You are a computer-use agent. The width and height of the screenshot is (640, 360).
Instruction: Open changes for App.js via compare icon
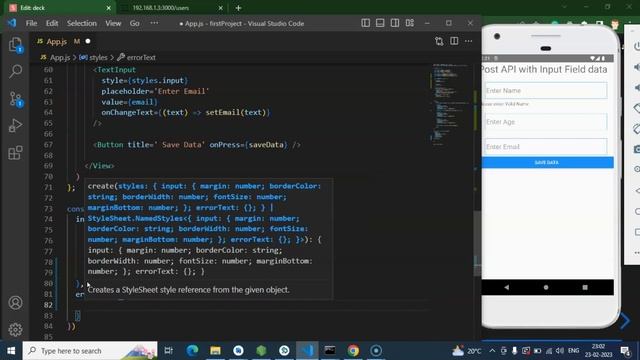[x=439, y=41]
